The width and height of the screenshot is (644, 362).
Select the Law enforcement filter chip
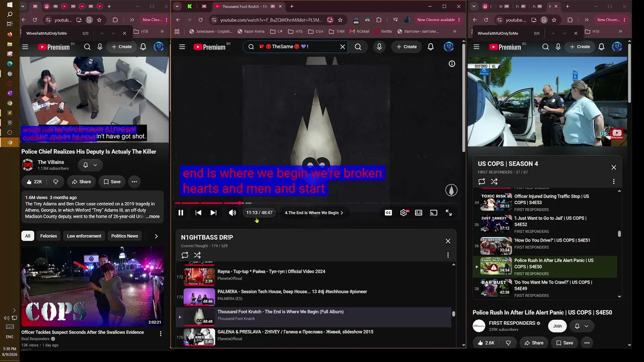pos(84,236)
